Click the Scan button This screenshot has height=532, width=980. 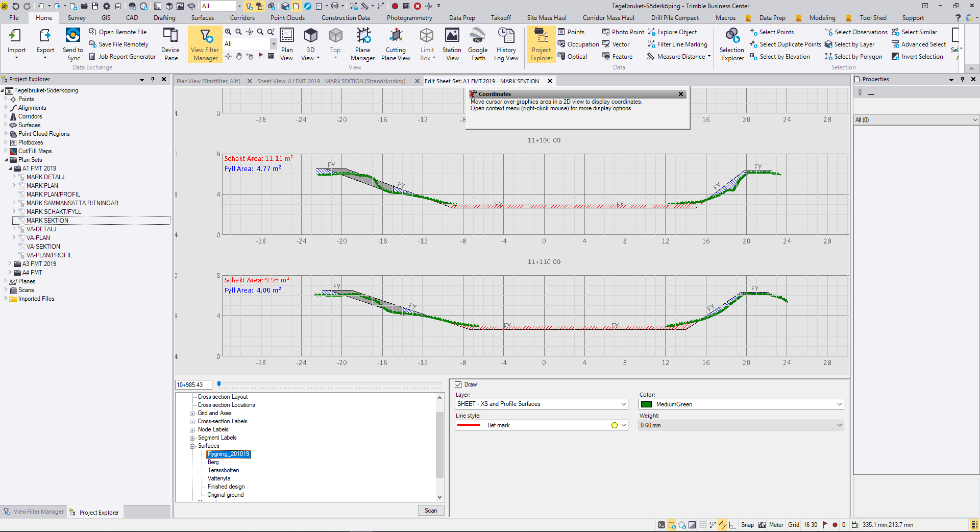coord(431,511)
